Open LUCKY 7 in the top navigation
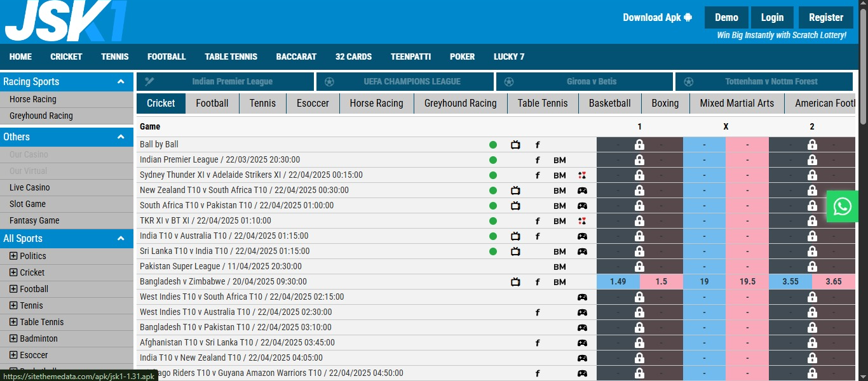The width and height of the screenshot is (868, 381). pyautogui.click(x=509, y=57)
